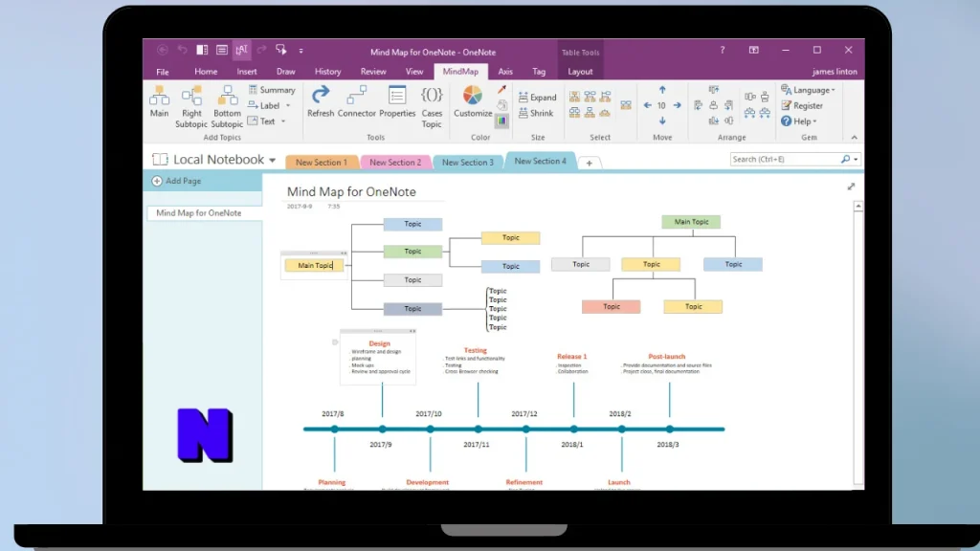Switch to New Section 1 tab

(322, 162)
